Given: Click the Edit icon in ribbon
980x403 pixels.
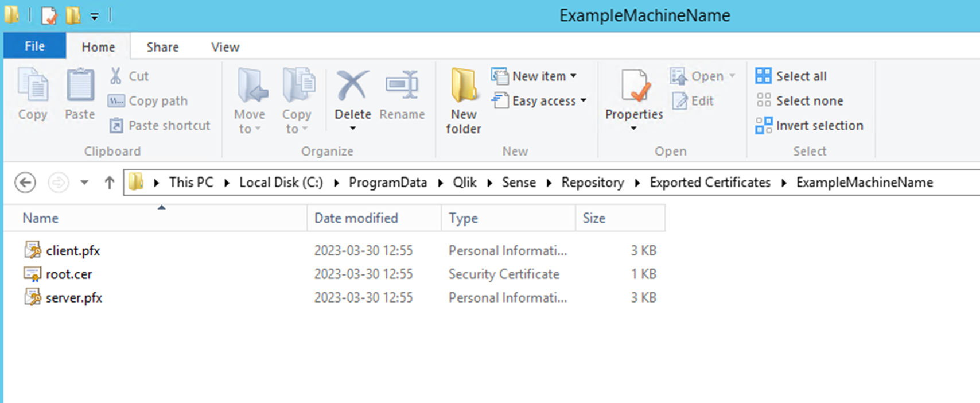Looking at the screenshot, I should [679, 100].
